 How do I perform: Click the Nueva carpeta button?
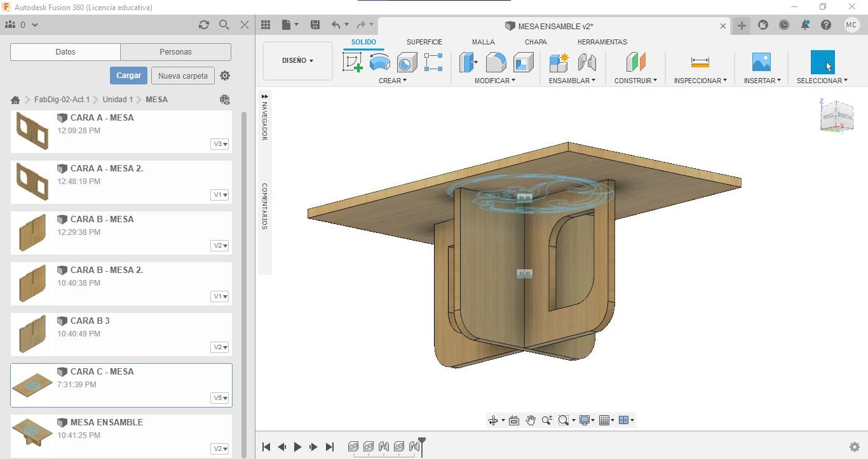tap(182, 76)
